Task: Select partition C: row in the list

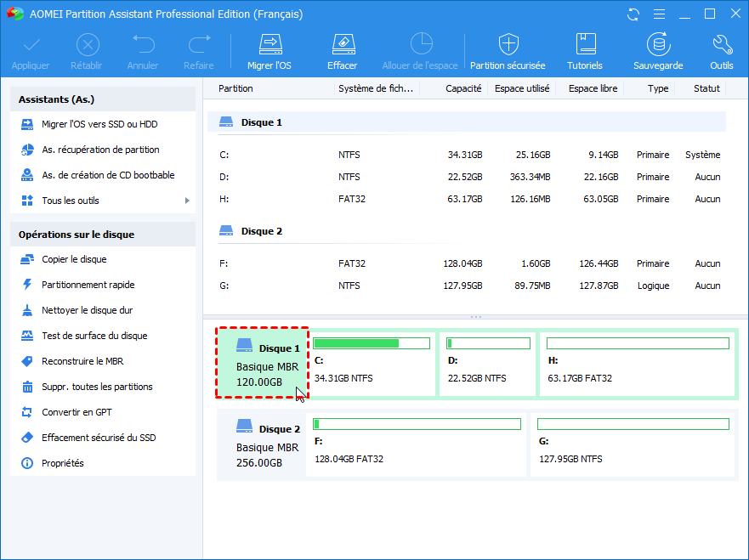Action: [x=468, y=155]
